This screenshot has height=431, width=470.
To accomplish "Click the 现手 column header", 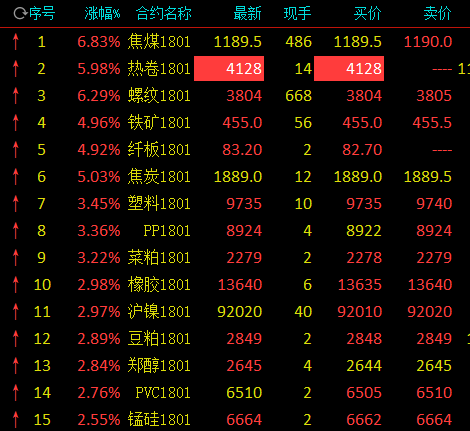I will pyautogui.click(x=297, y=14).
